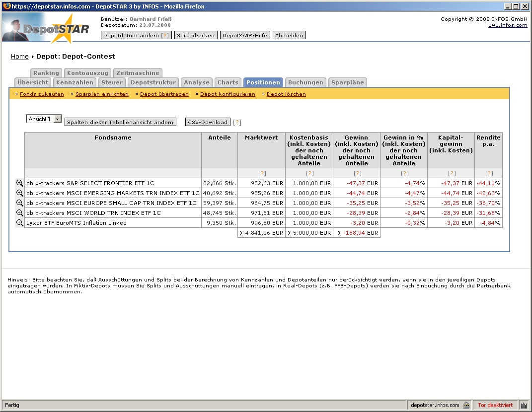
Task: Click help icon under Rendite p.a. column
Action: pyautogui.click(x=489, y=173)
